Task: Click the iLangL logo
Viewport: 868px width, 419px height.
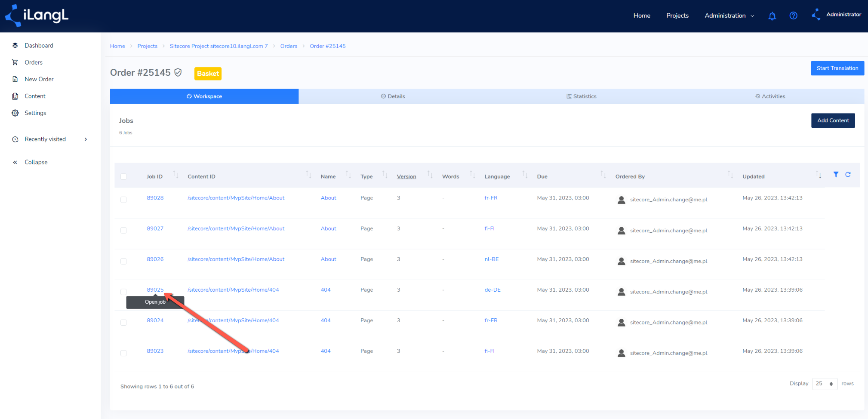Action: (37, 15)
